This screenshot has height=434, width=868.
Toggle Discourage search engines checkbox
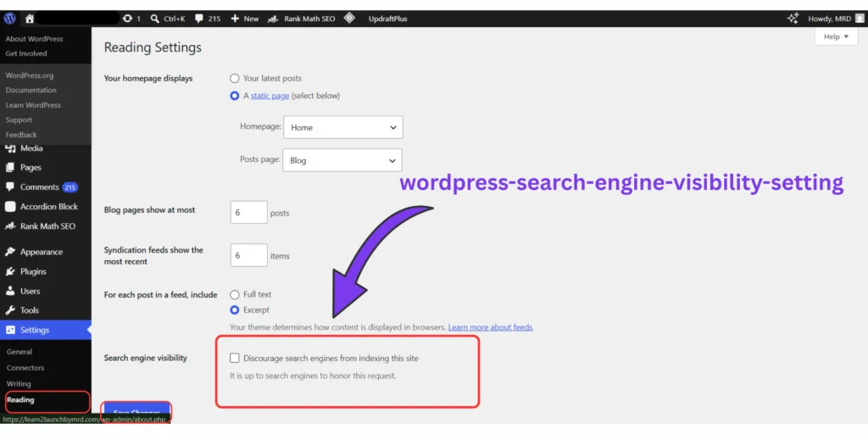[x=235, y=359]
